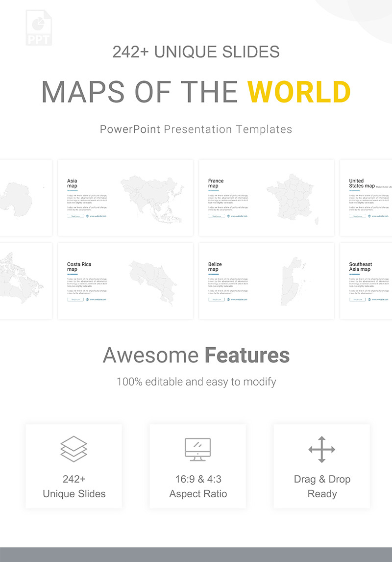Click the monitor icon for 16:9 aspect ratio
The height and width of the screenshot is (562, 392).
click(x=197, y=449)
